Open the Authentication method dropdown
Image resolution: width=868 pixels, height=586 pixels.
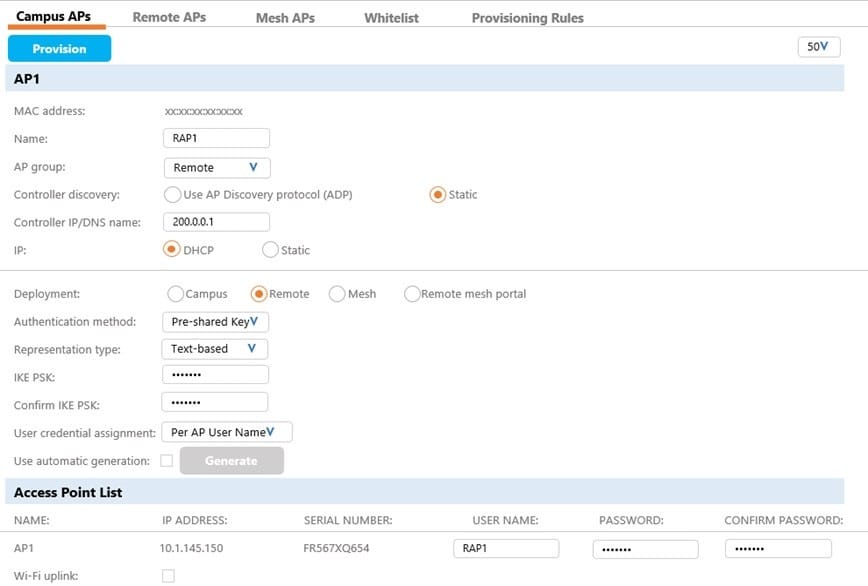pos(215,322)
